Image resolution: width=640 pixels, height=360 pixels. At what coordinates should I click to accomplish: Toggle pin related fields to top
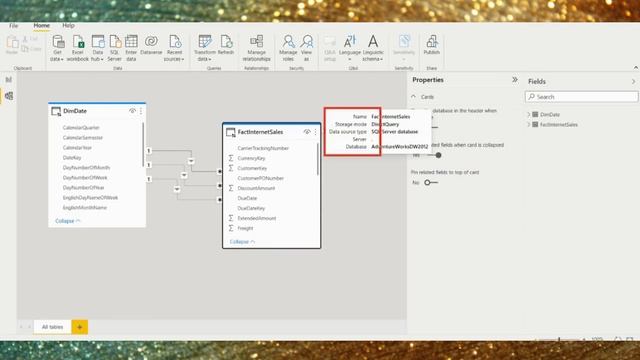(431, 182)
